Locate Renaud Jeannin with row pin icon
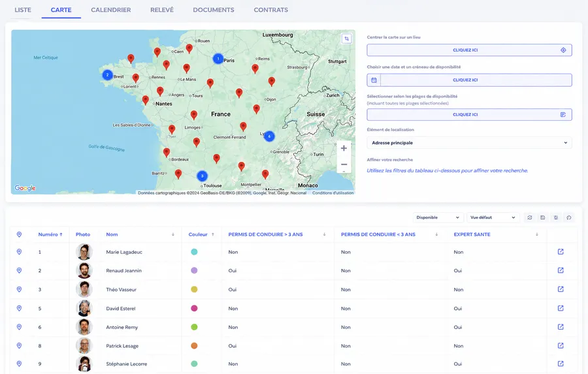Image resolution: width=588 pixels, height=374 pixels. coord(19,271)
